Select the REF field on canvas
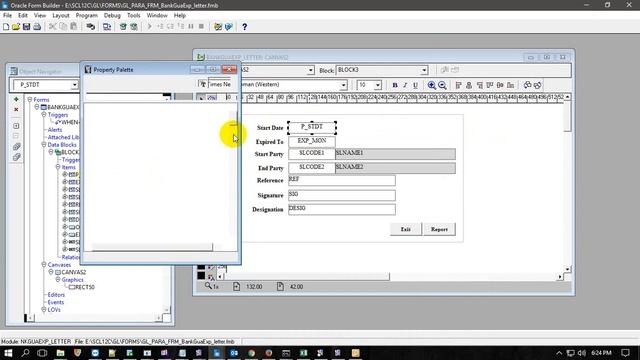Screen dimensions: 640x360 tap(342, 180)
